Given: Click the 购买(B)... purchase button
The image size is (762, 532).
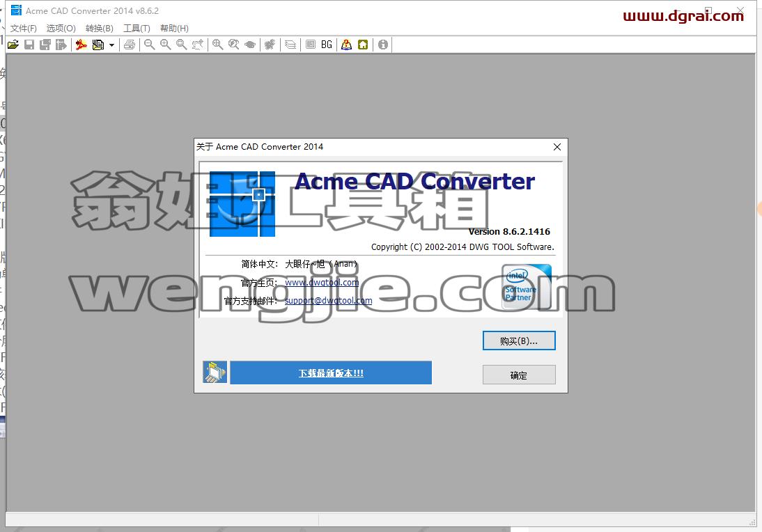Looking at the screenshot, I should 519,341.
